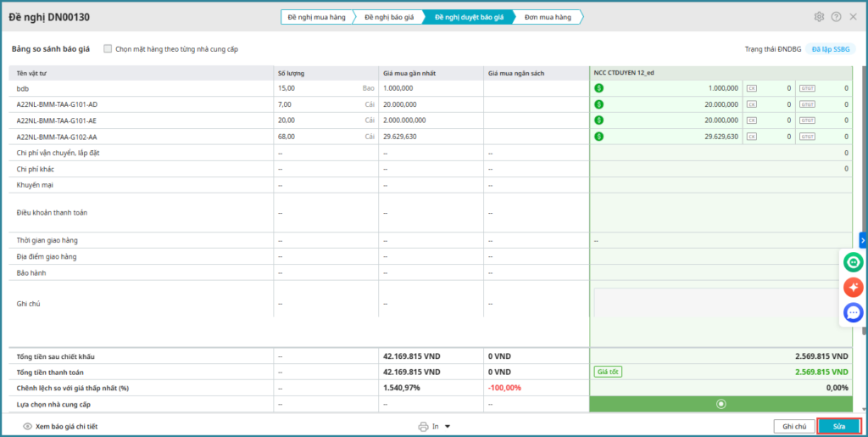The height and width of the screenshot is (437, 868).
Task: Click the Ghi chú button
Action: click(794, 426)
